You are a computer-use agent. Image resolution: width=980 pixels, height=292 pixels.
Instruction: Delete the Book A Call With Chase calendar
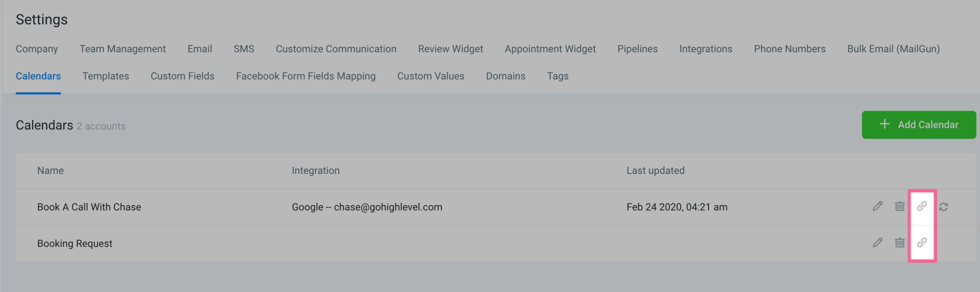click(900, 206)
